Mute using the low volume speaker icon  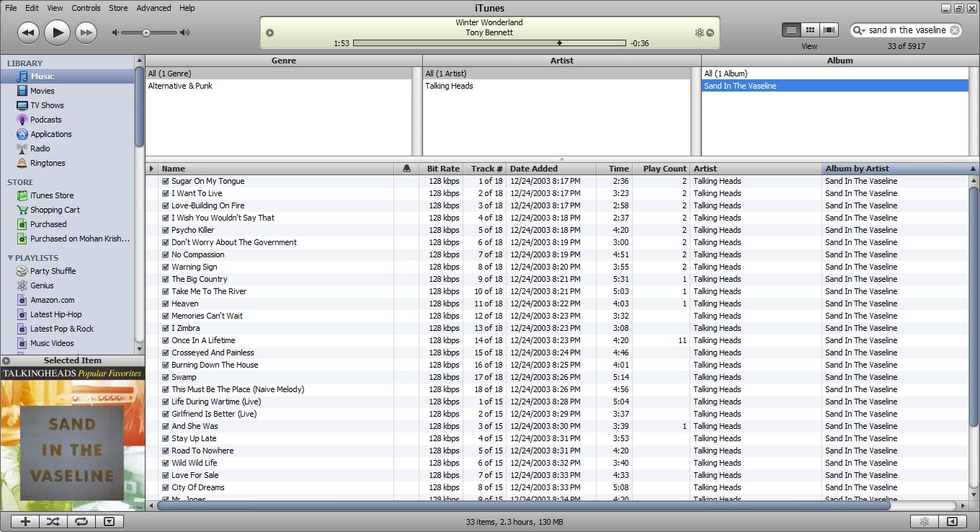[x=115, y=32]
